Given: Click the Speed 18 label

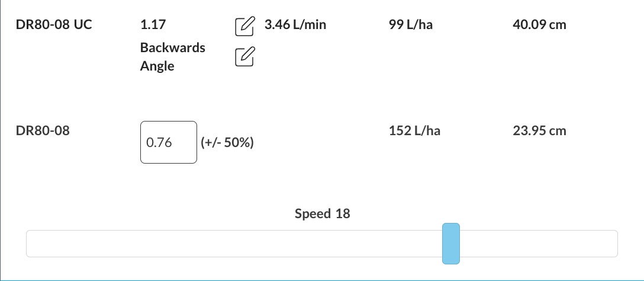Looking at the screenshot, I should click(322, 213).
